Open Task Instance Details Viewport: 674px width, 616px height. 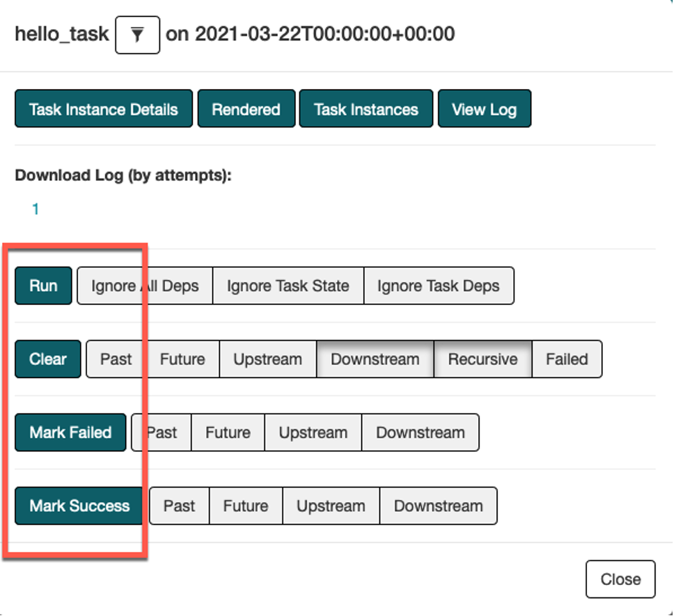point(103,110)
